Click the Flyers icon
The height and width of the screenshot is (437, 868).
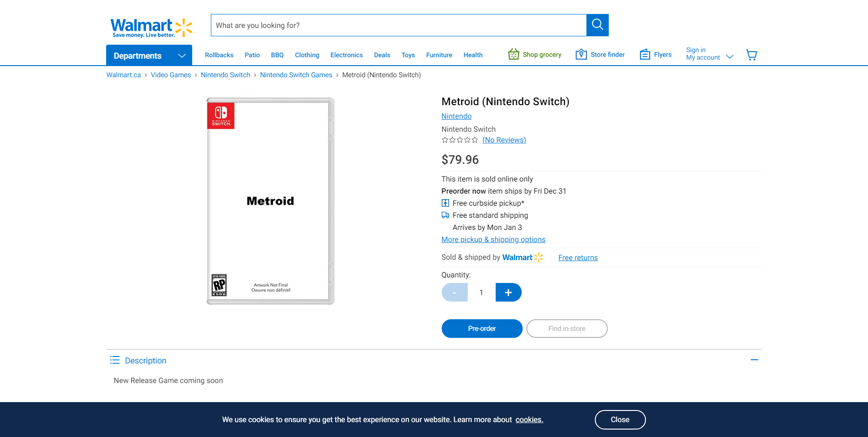point(645,54)
